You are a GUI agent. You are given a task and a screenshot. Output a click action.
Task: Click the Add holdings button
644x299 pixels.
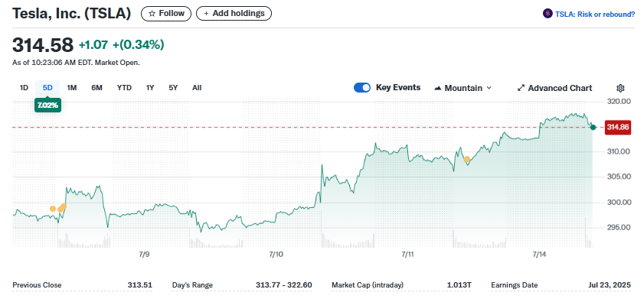coord(234,14)
